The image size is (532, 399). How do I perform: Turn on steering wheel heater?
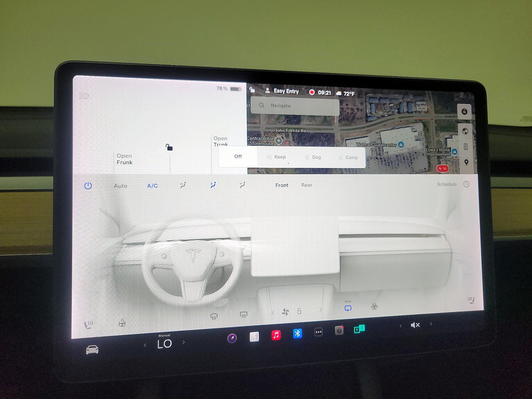click(122, 323)
